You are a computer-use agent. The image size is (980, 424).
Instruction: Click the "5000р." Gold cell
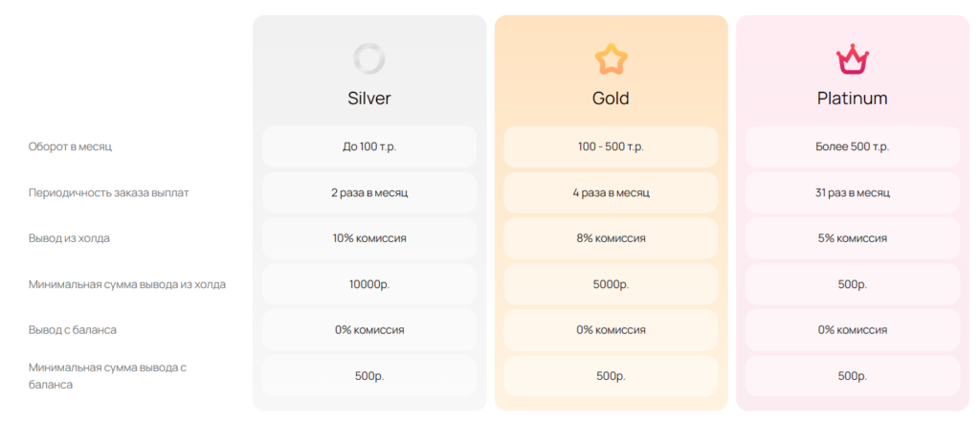tap(611, 284)
